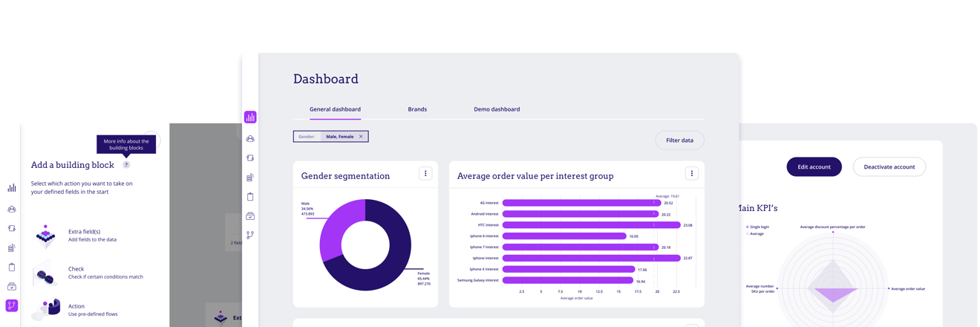Click the "Dashboard" page heading
The image size is (980, 327).
click(325, 79)
